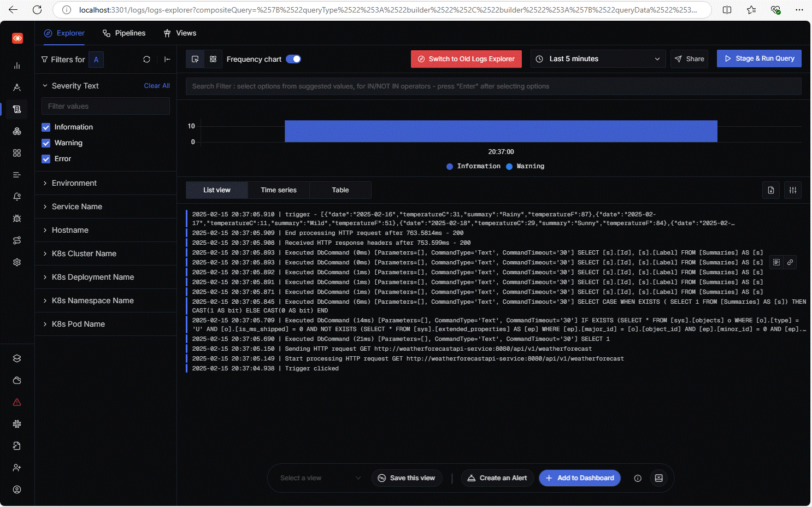Open the Exceptions bug sidebar icon

tap(17, 219)
